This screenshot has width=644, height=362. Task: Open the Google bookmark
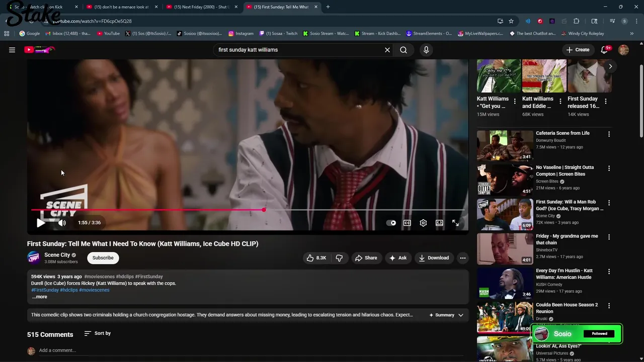pyautogui.click(x=30, y=34)
